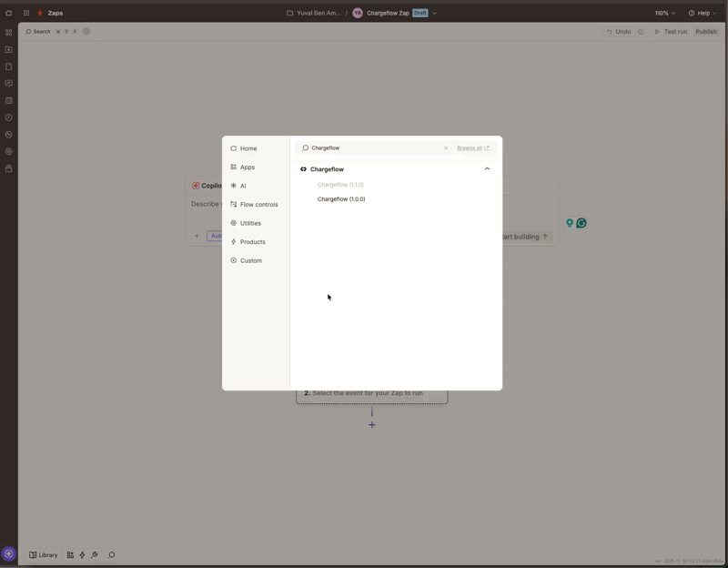The width and height of the screenshot is (728, 568).
Task: Click the plus button in the Copilot box
Action: click(197, 236)
